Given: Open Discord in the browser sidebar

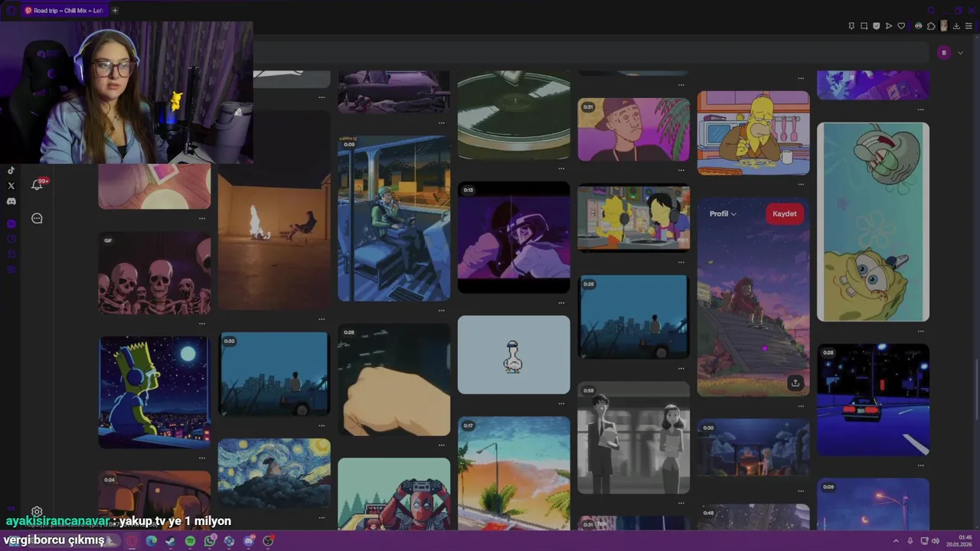Looking at the screenshot, I should (11, 201).
